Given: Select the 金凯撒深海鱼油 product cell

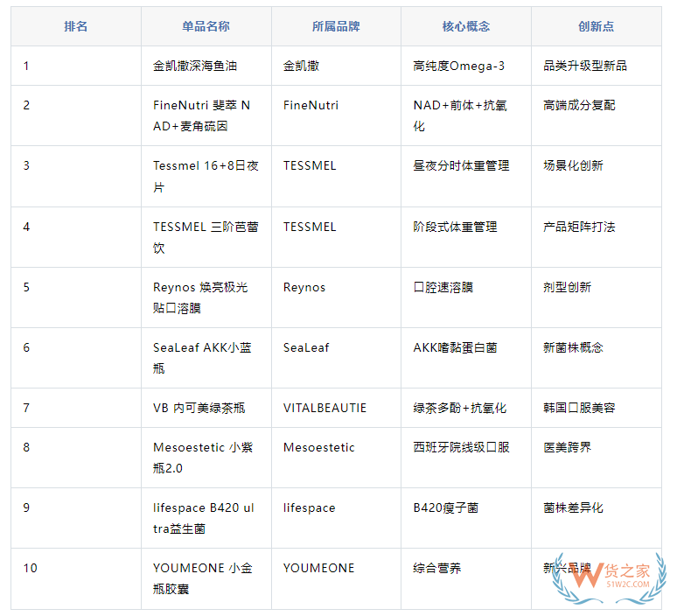Looking at the screenshot, I should [206, 66].
